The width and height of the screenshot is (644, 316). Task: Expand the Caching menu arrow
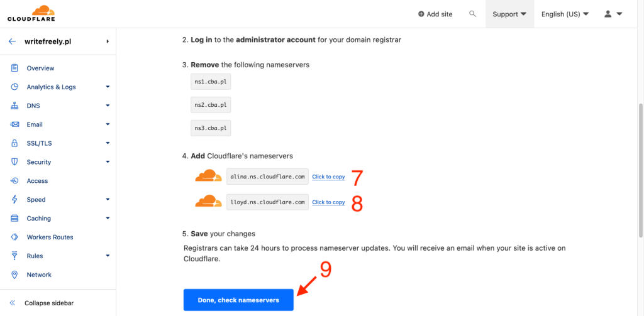(108, 219)
